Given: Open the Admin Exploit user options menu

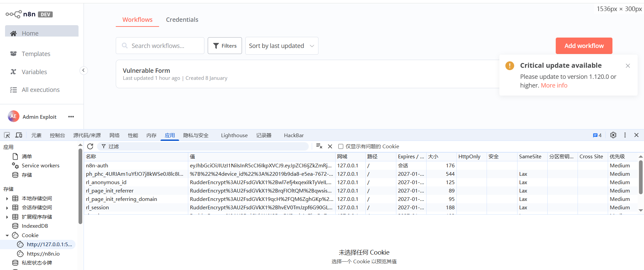Looking at the screenshot, I should coord(71,117).
